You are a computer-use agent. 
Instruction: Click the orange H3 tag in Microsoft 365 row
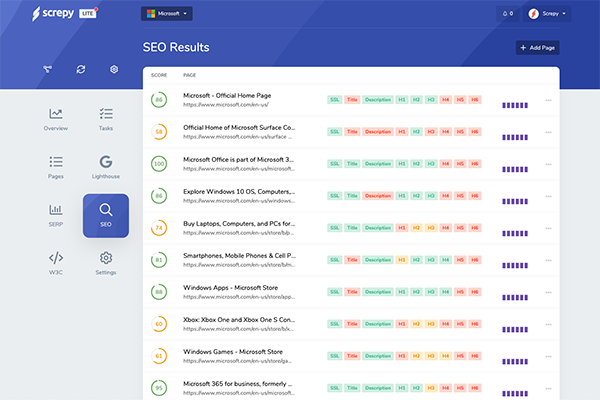coord(431,388)
